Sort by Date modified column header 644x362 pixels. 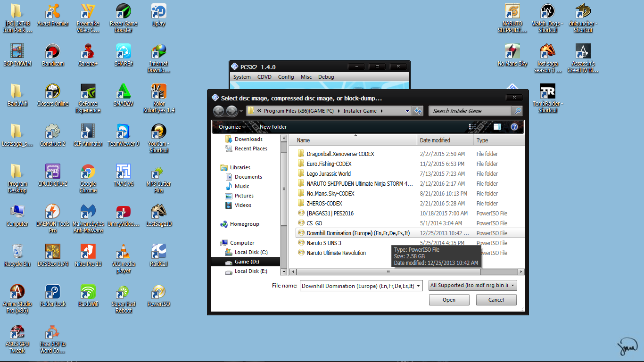(x=446, y=140)
